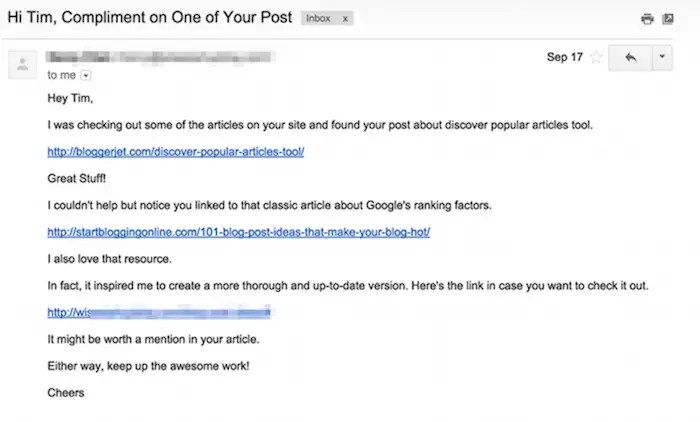700x422 pixels.
Task: Open the email in a new window
Action: [x=668, y=19]
